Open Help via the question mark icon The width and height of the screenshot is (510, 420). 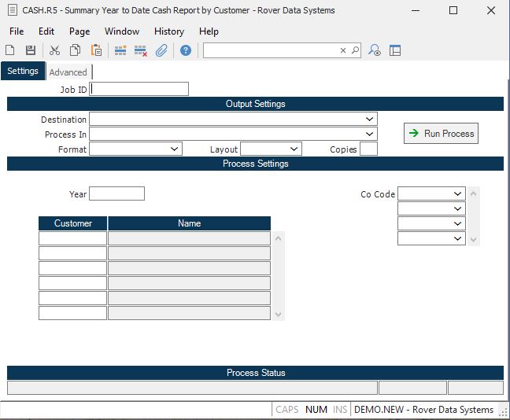186,50
